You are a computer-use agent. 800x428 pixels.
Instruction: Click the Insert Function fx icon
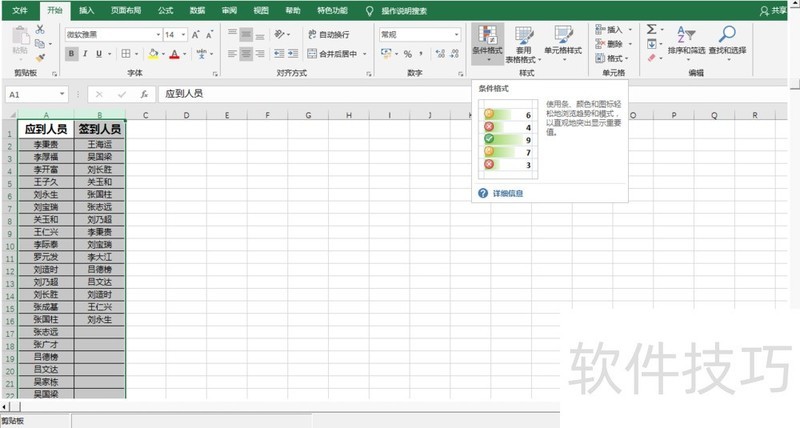[144, 94]
